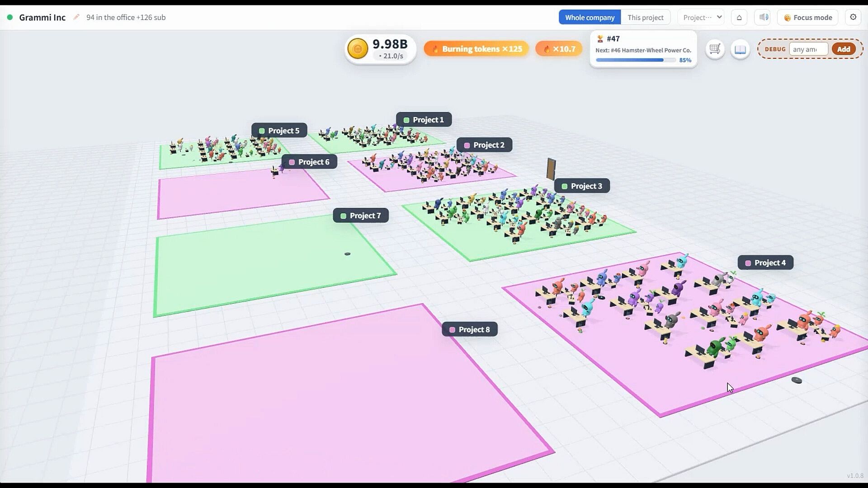Click the trophy rank #47 icon

[600, 39]
